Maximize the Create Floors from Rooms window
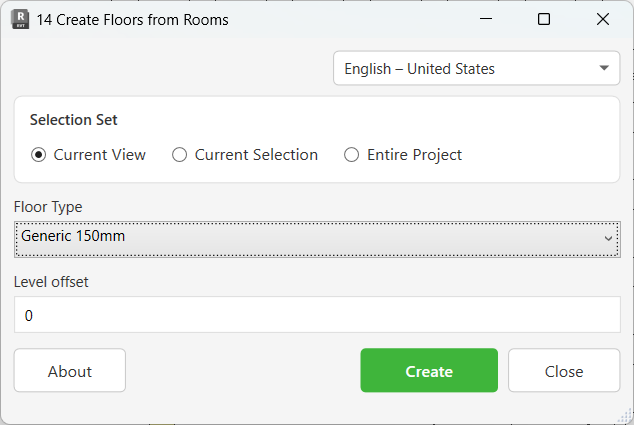This screenshot has width=634, height=425. pyautogui.click(x=544, y=19)
